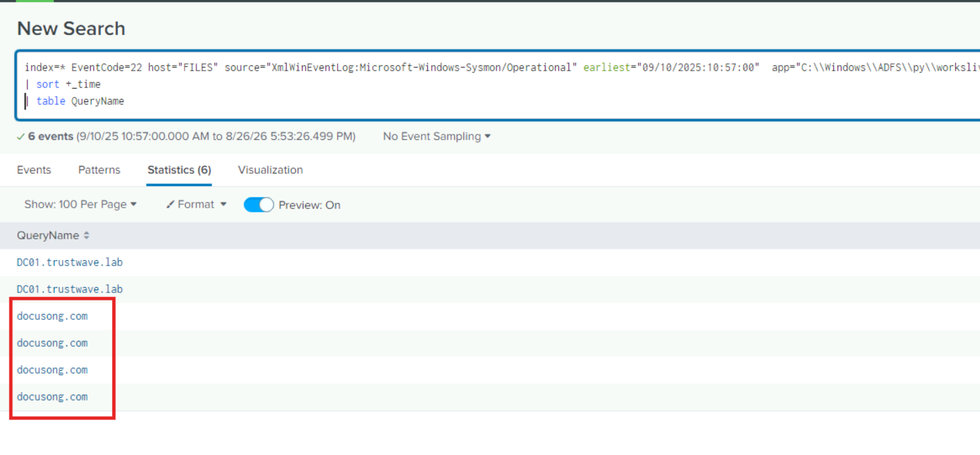Click the second DC01.trustwave.lab result
Screen dimensions: 980x455
click(70, 289)
